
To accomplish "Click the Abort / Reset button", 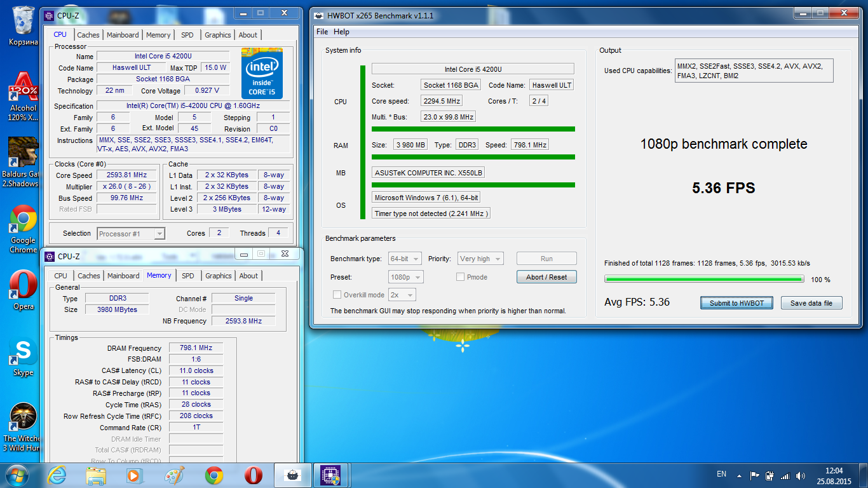I will [546, 277].
